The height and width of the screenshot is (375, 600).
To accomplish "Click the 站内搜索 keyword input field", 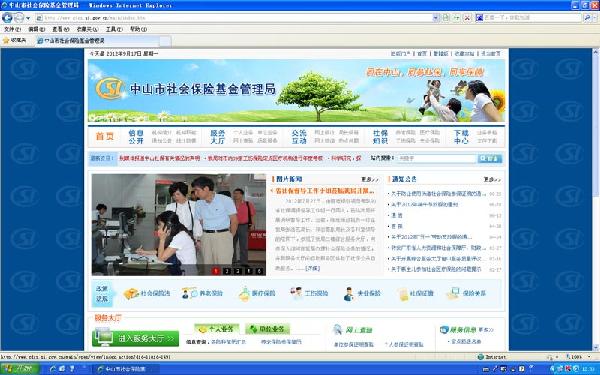I will click(436, 158).
